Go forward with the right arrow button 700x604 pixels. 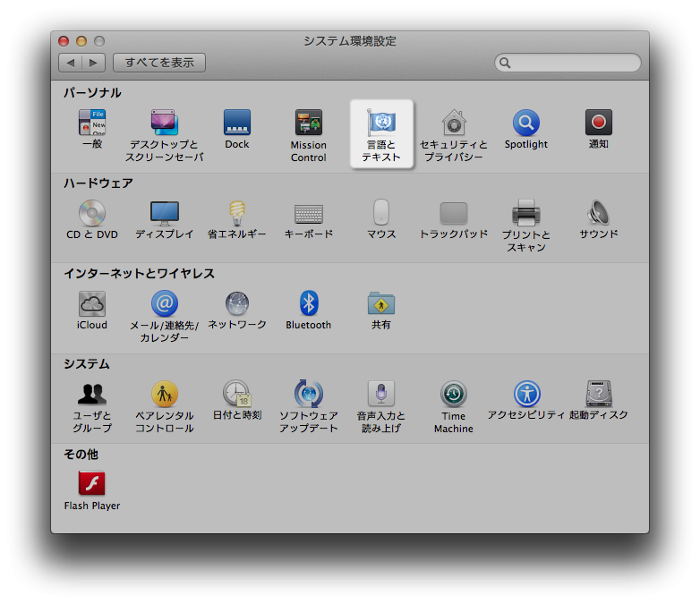94,63
